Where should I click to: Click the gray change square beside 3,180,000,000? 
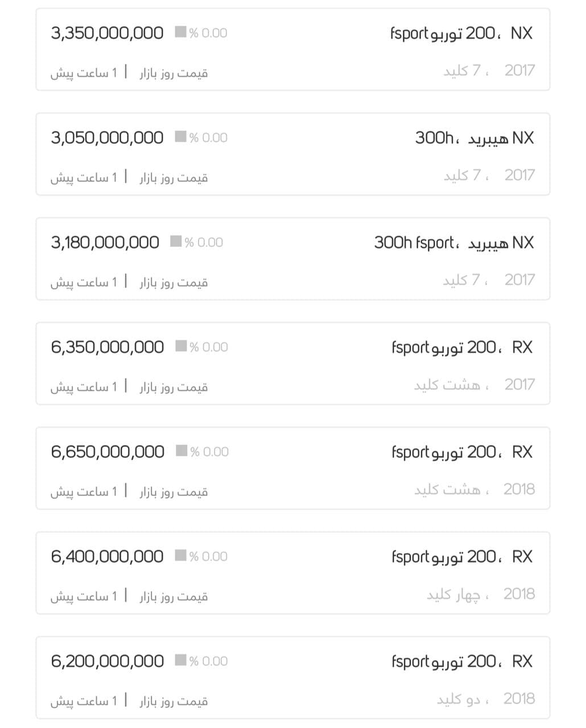(x=176, y=242)
